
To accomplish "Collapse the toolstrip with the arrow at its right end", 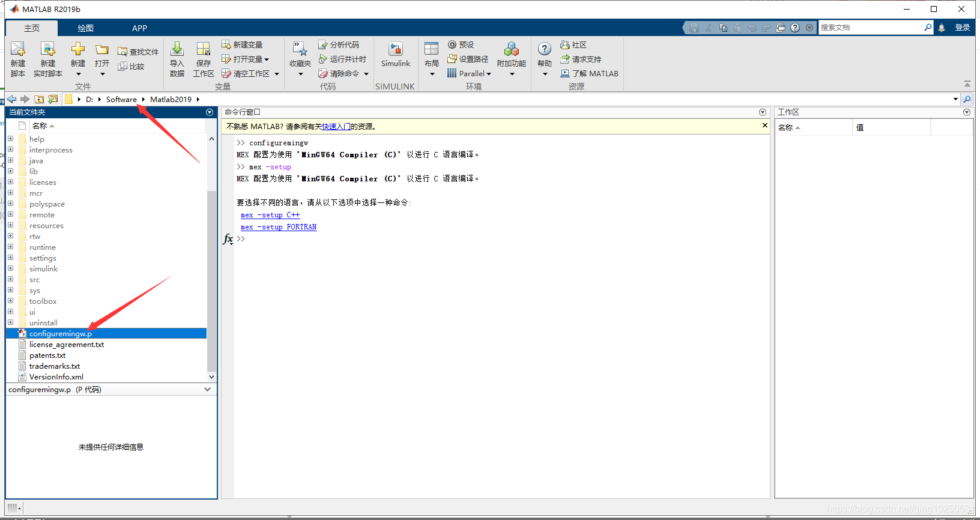I will [x=967, y=84].
